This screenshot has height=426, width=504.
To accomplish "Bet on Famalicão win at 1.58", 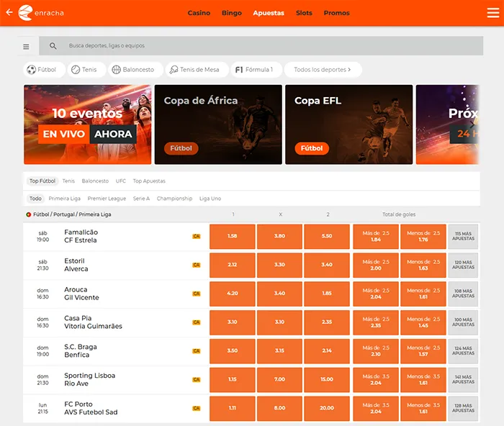I will [x=232, y=237].
